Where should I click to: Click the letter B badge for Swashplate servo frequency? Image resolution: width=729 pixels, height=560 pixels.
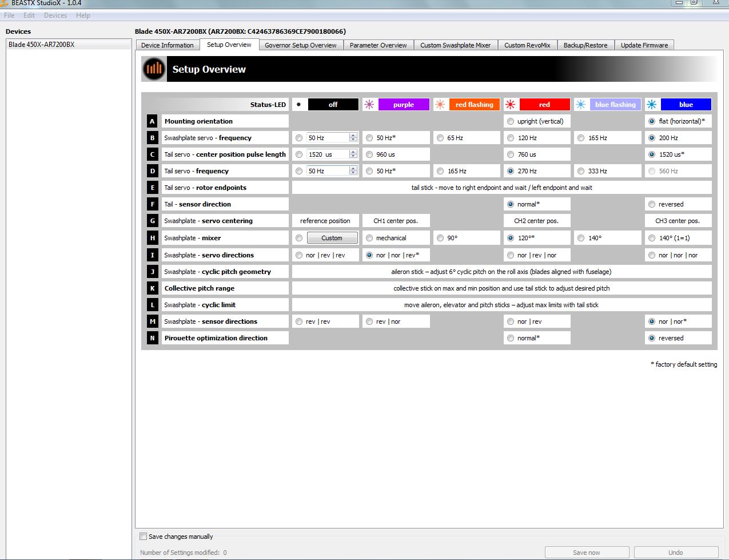tap(152, 138)
